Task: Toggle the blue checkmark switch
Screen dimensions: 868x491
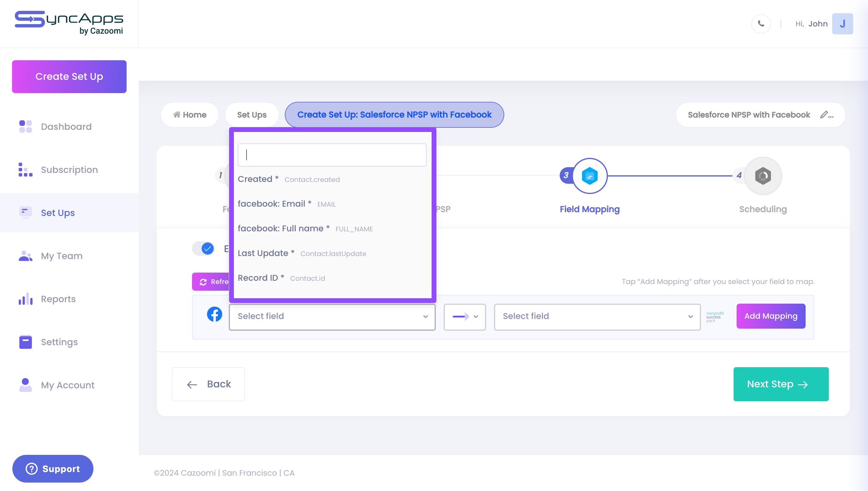Action: (x=203, y=249)
